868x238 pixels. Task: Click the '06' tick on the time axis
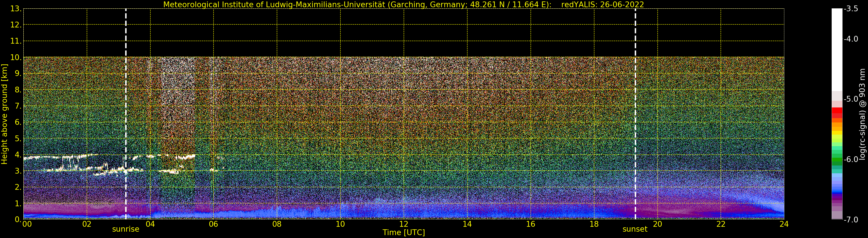[x=214, y=224]
